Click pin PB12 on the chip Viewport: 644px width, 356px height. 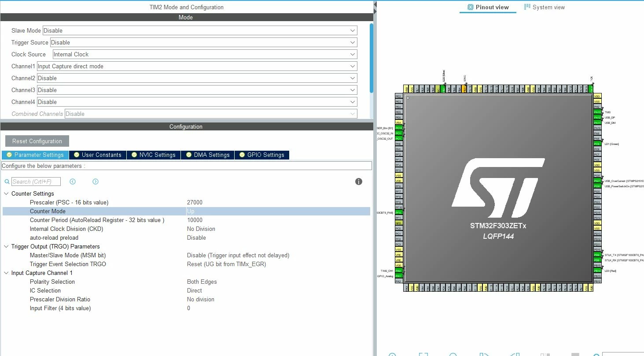[x=597, y=281]
